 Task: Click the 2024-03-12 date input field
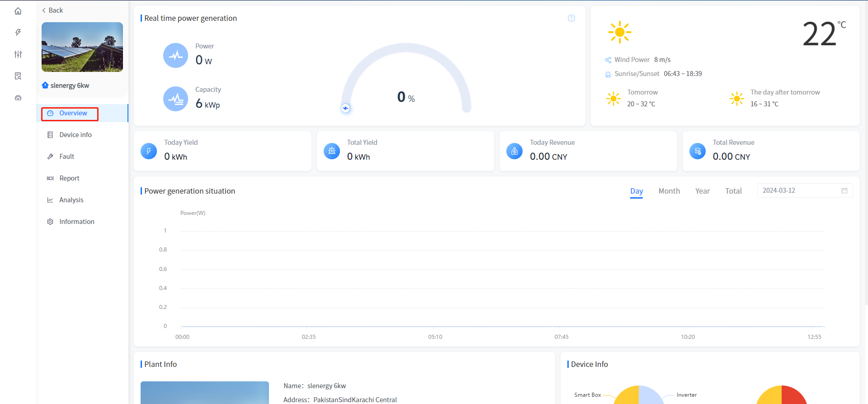[x=798, y=190]
